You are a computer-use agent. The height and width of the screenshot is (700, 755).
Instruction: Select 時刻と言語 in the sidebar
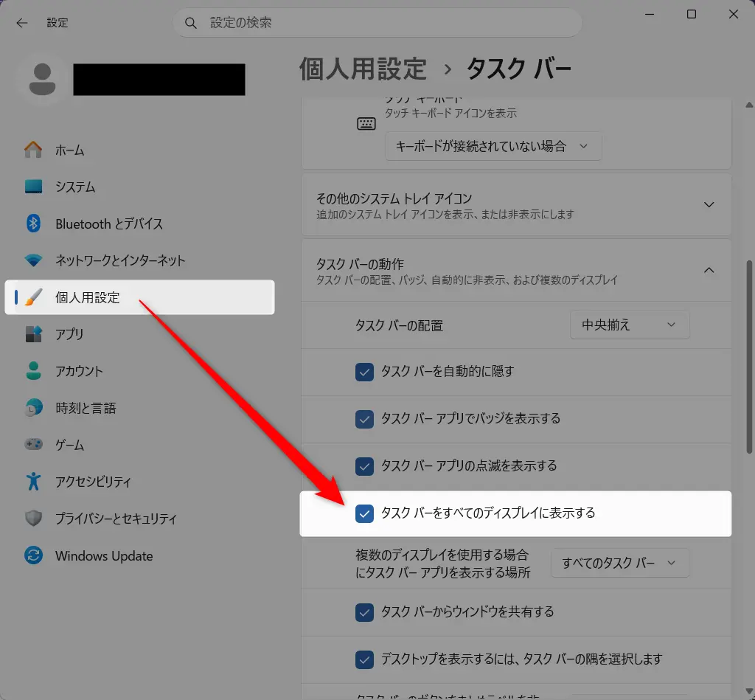click(86, 408)
